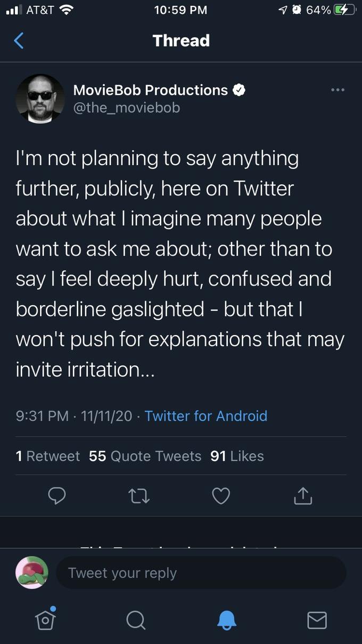Tap the back arrow in the header
Image resolution: width=362 pixels, height=644 pixels.
click(19, 40)
